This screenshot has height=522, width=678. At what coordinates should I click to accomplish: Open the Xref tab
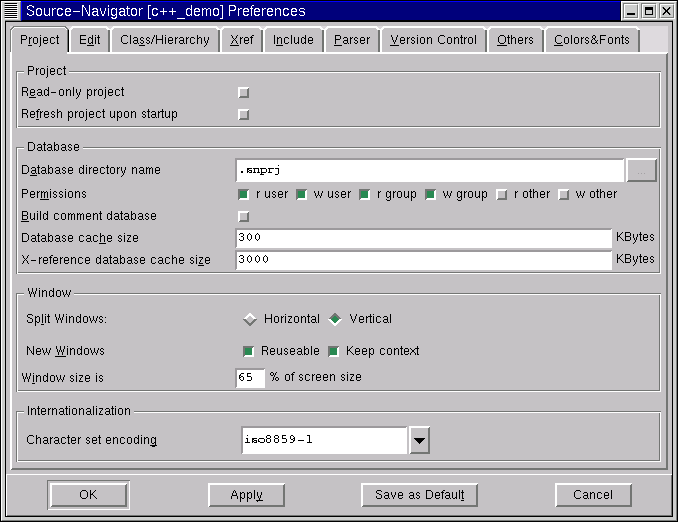click(x=242, y=40)
